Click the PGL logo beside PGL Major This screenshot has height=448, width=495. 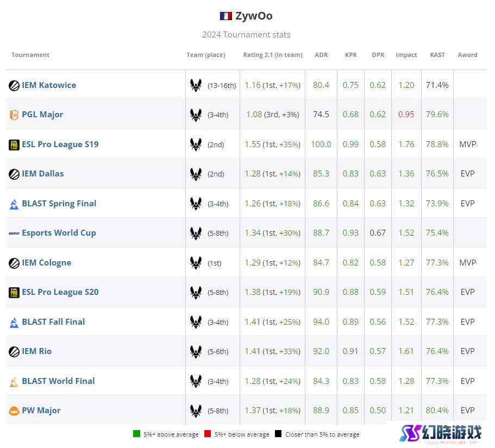tap(14, 115)
